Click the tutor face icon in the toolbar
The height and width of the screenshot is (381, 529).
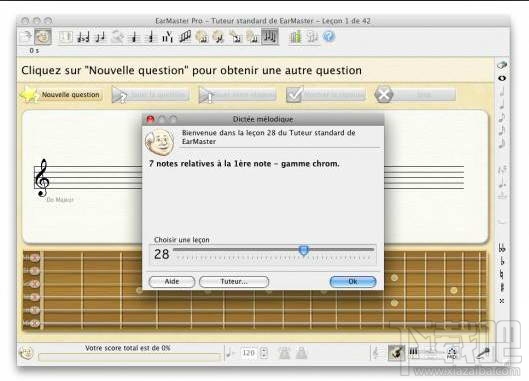click(x=43, y=37)
